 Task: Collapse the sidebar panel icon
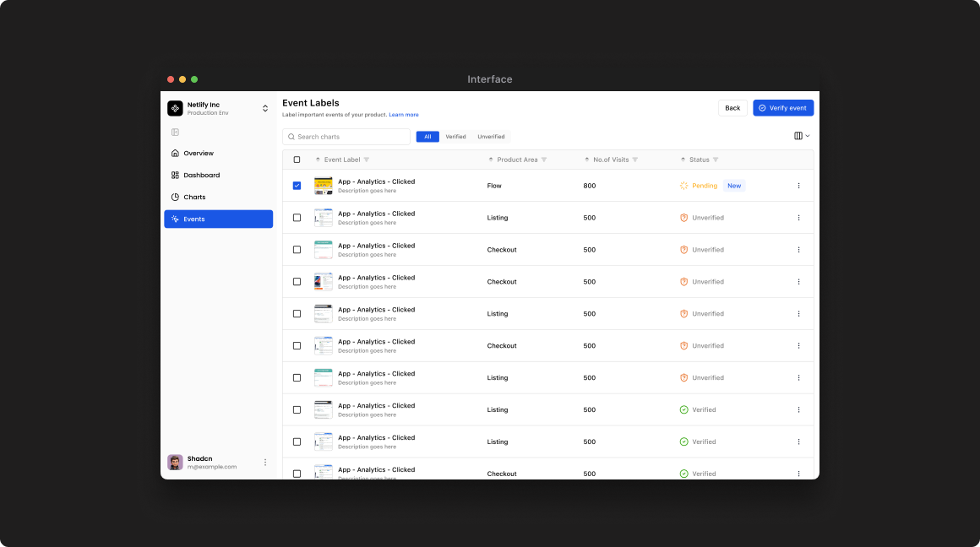[x=175, y=132]
